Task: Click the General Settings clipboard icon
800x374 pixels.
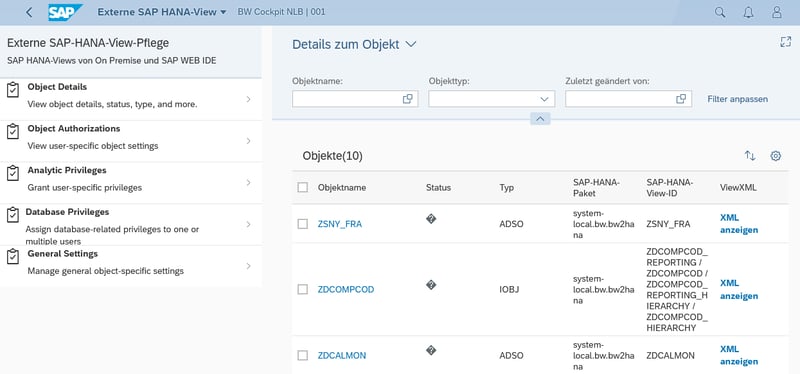Action: [13, 257]
